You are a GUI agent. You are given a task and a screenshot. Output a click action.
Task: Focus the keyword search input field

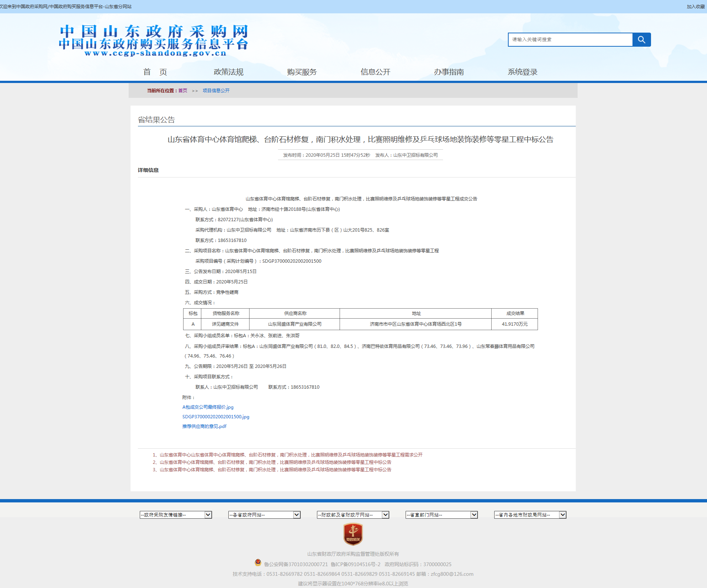point(570,40)
